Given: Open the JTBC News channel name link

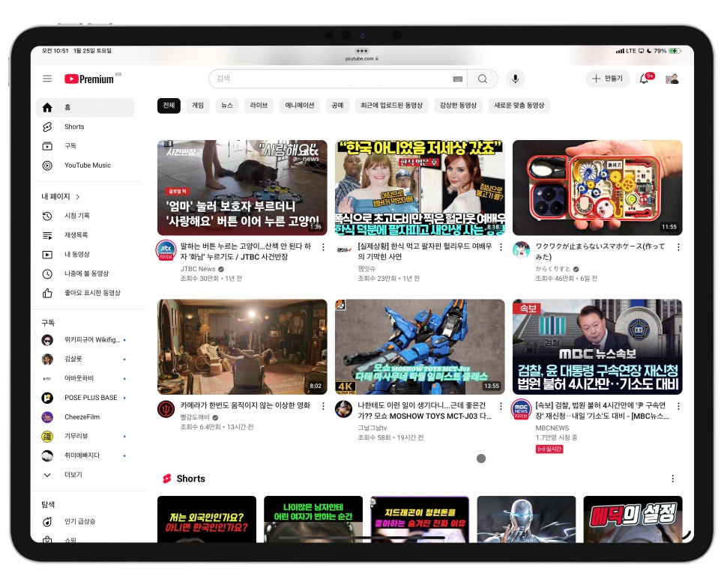Looking at the screenshot, I should (198, 269).
